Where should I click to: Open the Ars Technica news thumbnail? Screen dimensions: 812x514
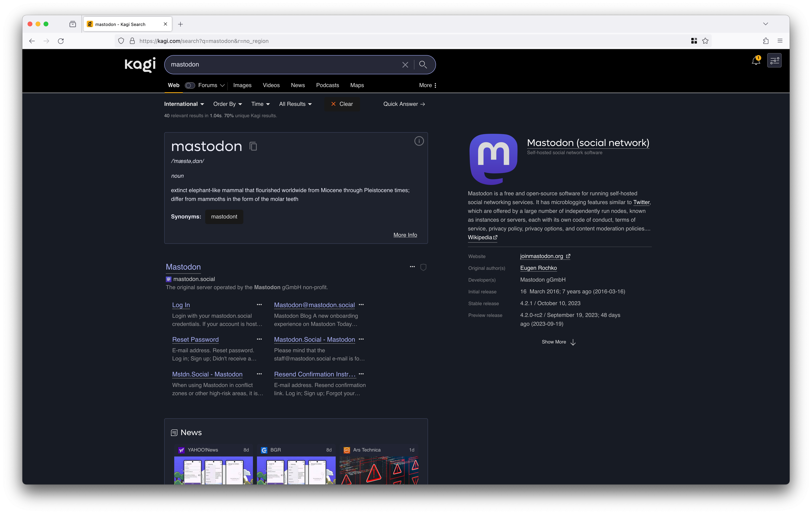click(379, 470)
